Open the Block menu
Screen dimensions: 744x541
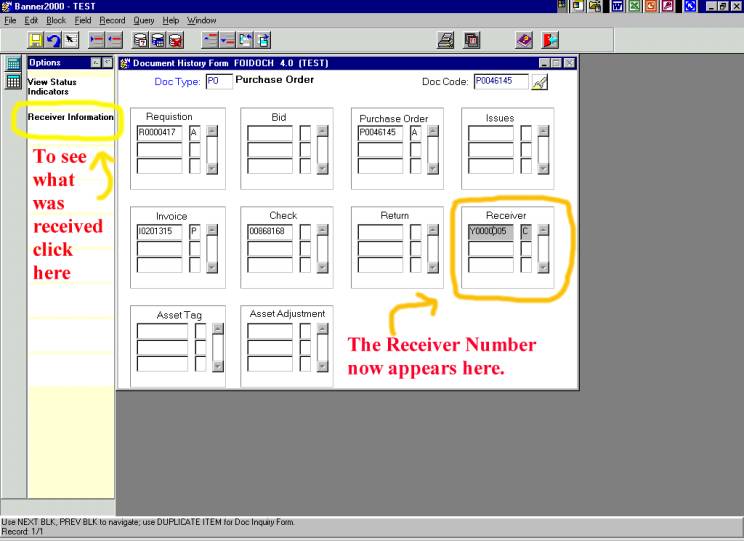[56, 20]
